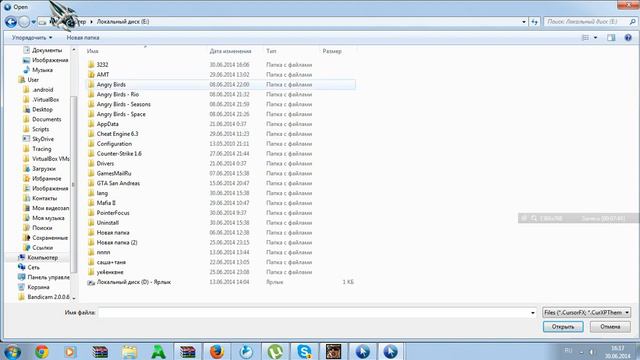Open uTorrent from the taskbar

(x=275, y=351)
